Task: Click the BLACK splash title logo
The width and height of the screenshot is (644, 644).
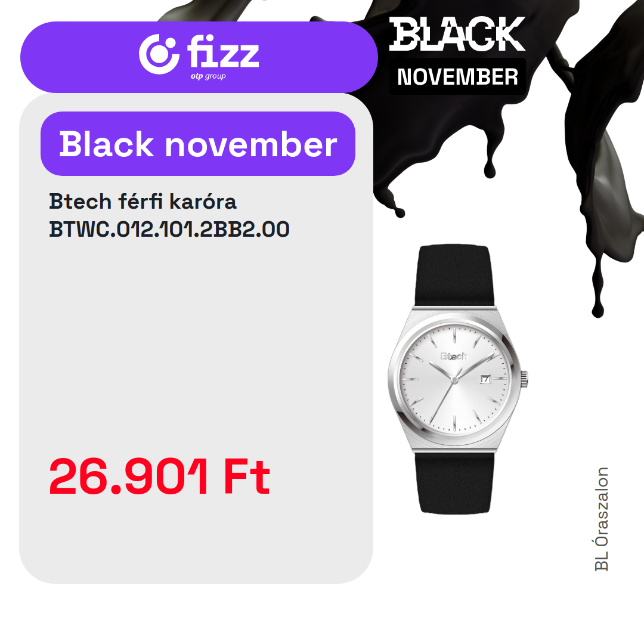Action: 457,35
